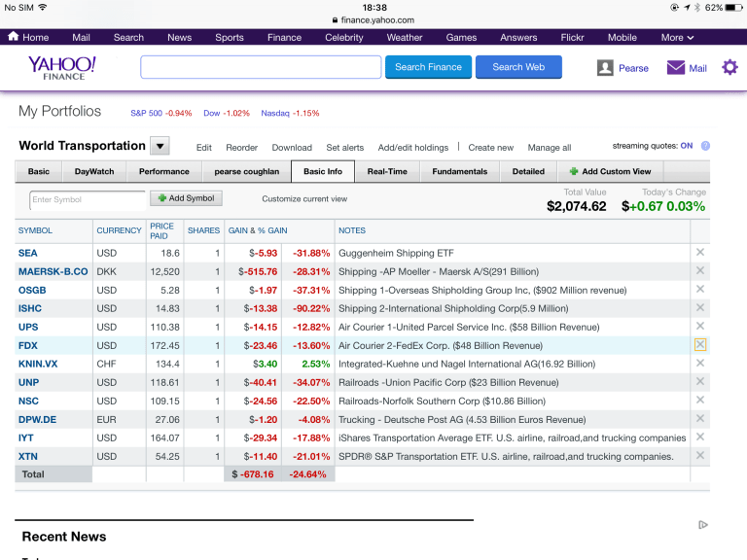Open Weather in the top navigation

click(405, 37)
